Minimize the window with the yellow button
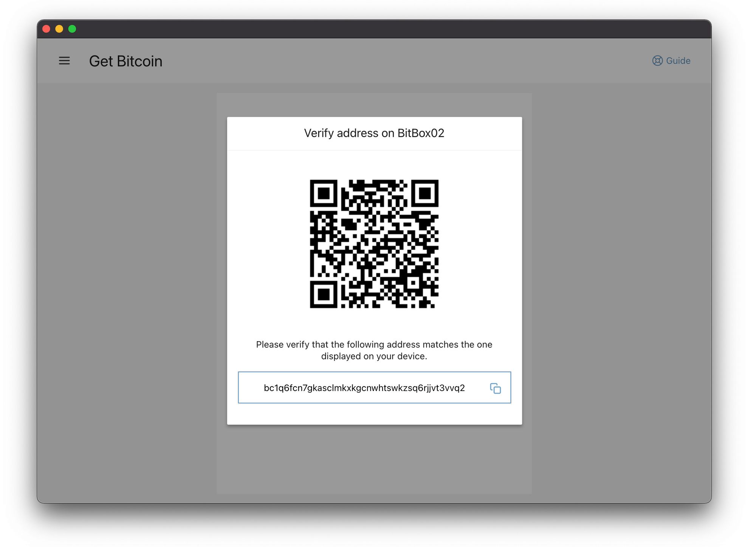 pos(59,29)
